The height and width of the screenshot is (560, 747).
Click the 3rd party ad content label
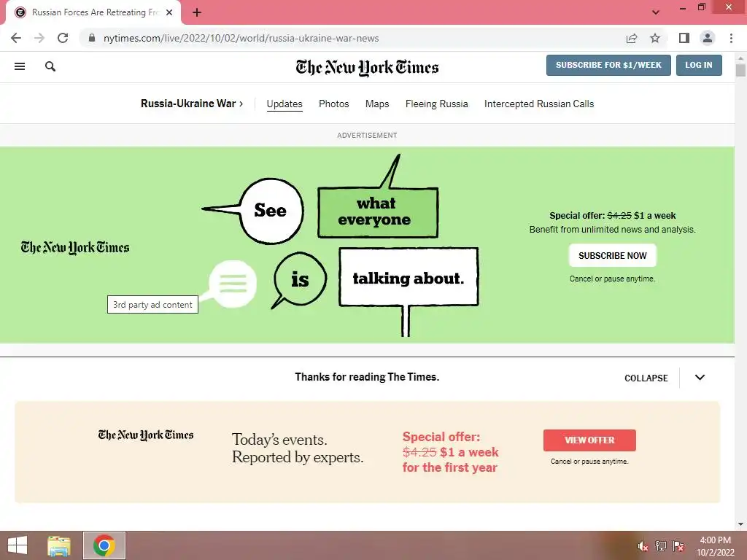(x=152, y=305)
